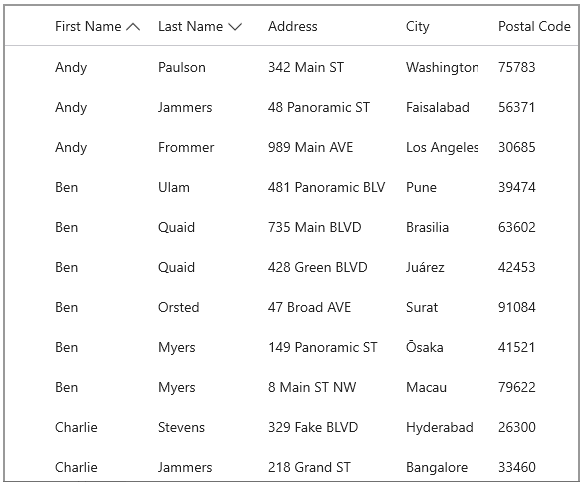Viewport: 582px width, 484px height.
Task: Select the Ben Ulam row
Action: pos(291,187)
